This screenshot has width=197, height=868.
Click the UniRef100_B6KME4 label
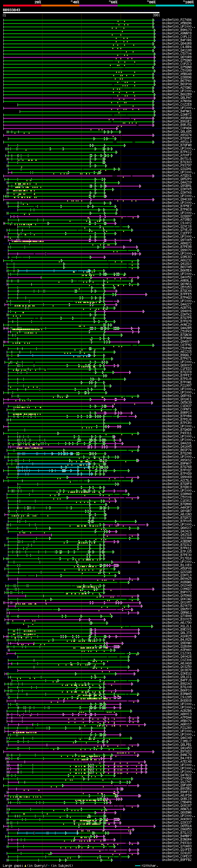[176, 270]
